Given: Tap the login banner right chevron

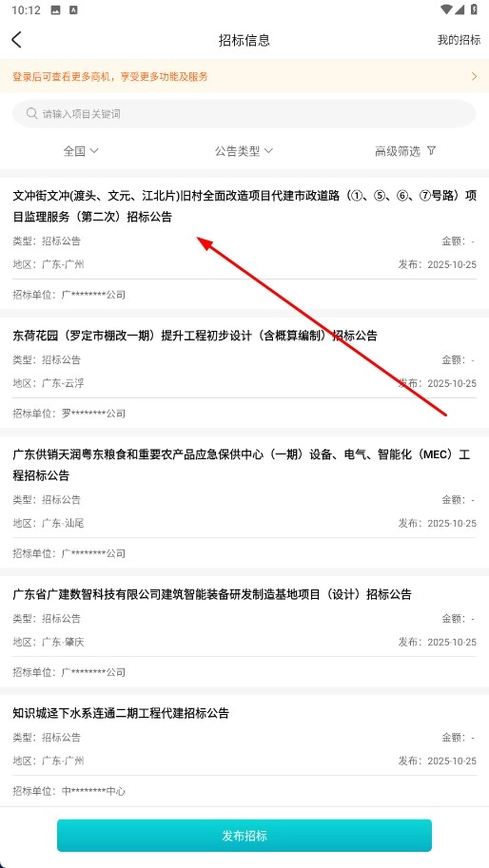Looking at the screenshot, I should pyautogui.click(x=474, y=76).
